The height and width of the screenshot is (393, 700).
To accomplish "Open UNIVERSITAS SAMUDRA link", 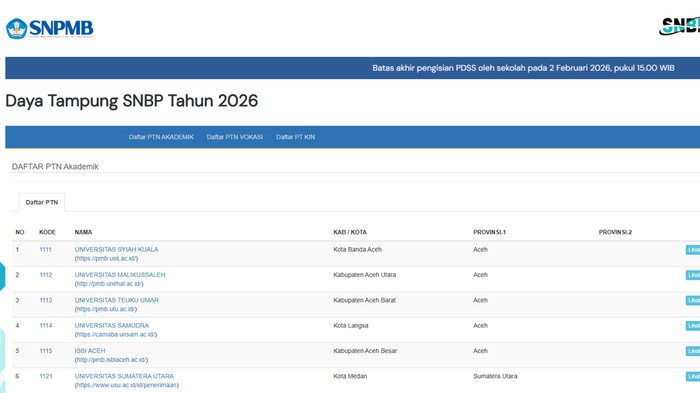I will 112,326.
